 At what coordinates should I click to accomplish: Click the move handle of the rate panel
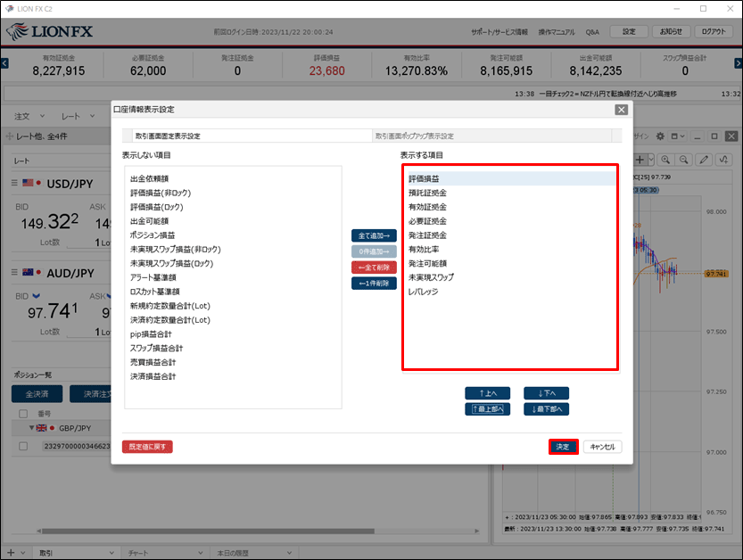9,136
